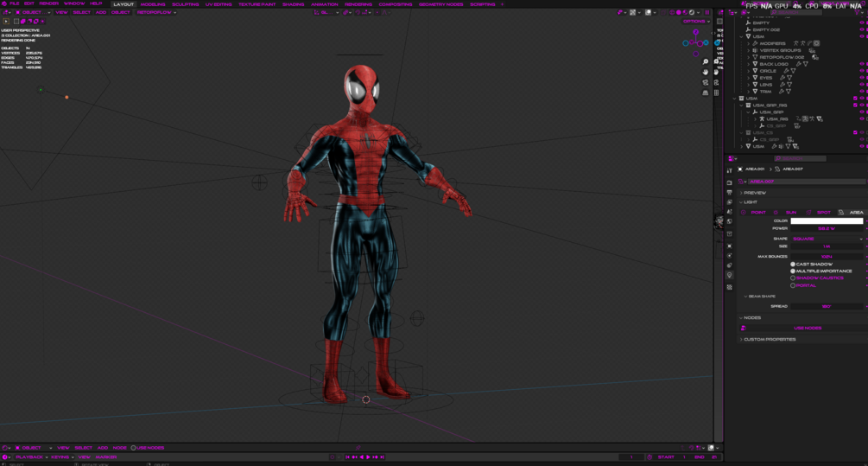
Task: Open the Render menu
Action: point(48,3)
